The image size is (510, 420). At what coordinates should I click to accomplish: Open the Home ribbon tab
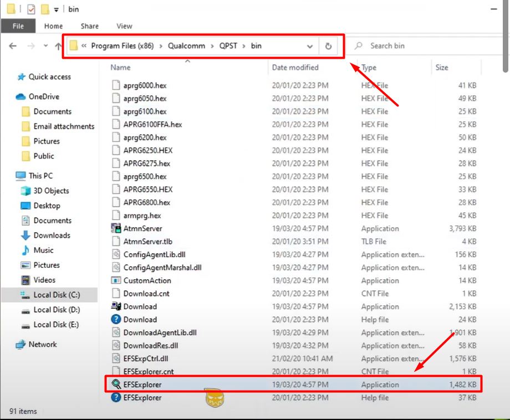[53, 26]
